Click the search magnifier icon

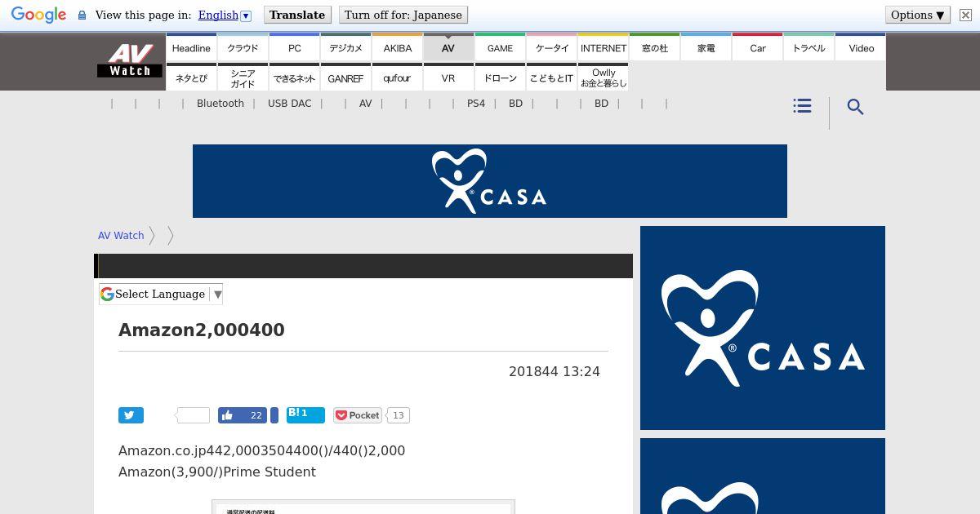[855, 107]
